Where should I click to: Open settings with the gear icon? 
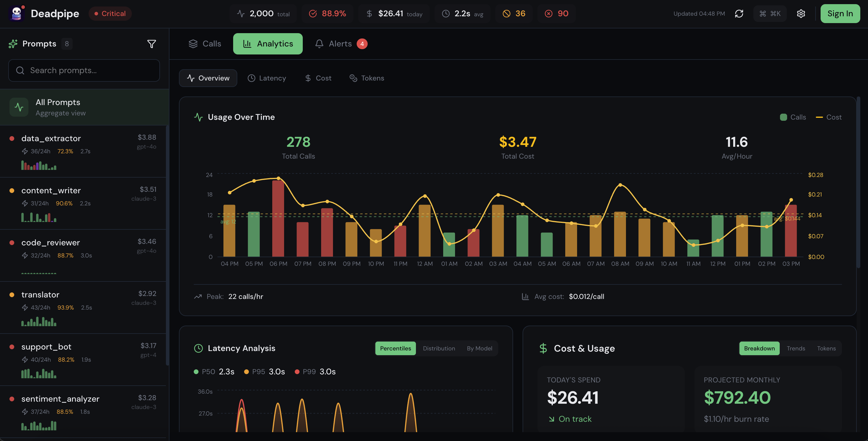(801, 13)
